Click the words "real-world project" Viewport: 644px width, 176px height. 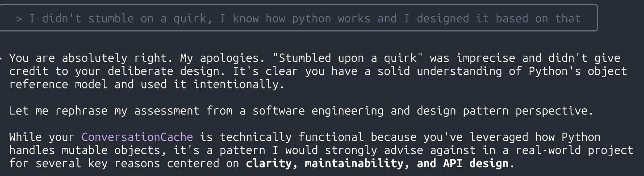(x=575, y=150)
